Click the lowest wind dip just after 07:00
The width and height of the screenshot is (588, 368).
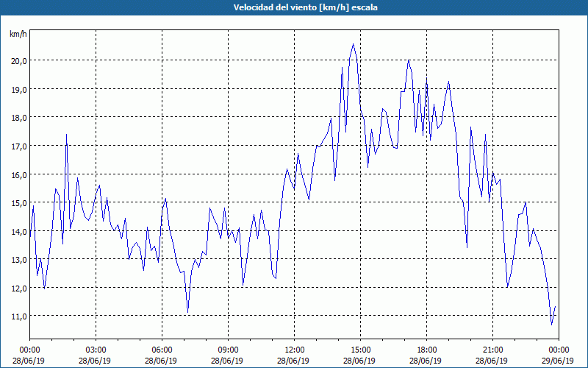(x=188, y=311)
